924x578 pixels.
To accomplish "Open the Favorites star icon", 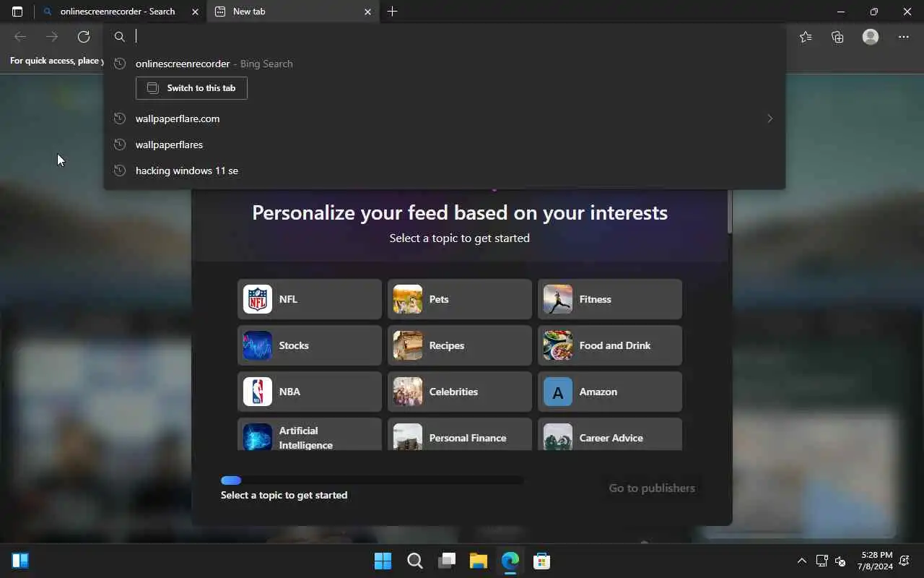I will coord(806,37).
